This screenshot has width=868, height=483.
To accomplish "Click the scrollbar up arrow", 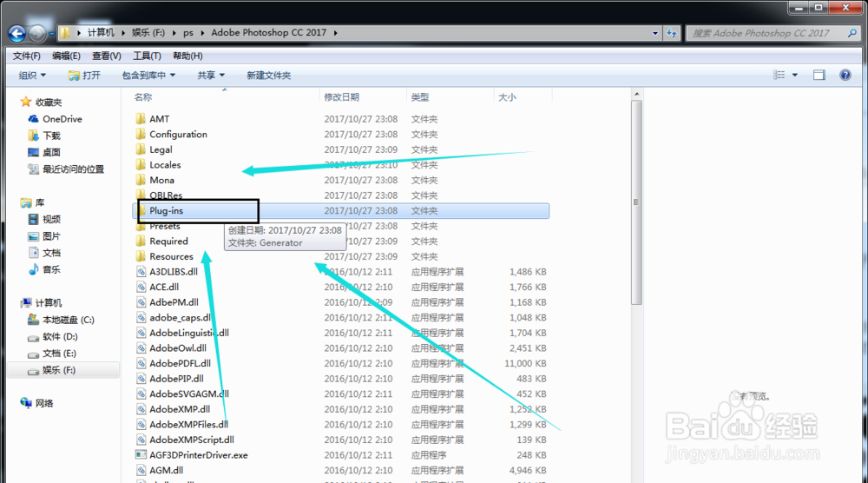I will pos(636,94).
